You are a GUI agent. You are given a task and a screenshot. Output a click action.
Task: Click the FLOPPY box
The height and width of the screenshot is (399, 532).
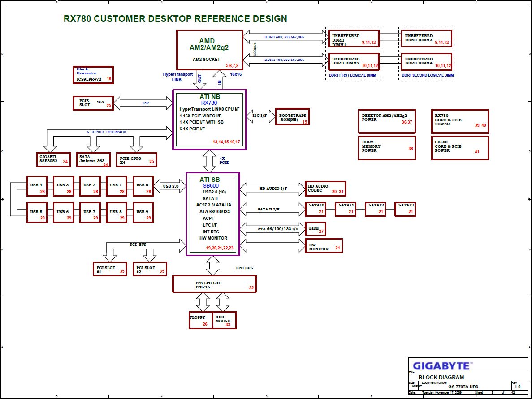click(x=201, y=320)
